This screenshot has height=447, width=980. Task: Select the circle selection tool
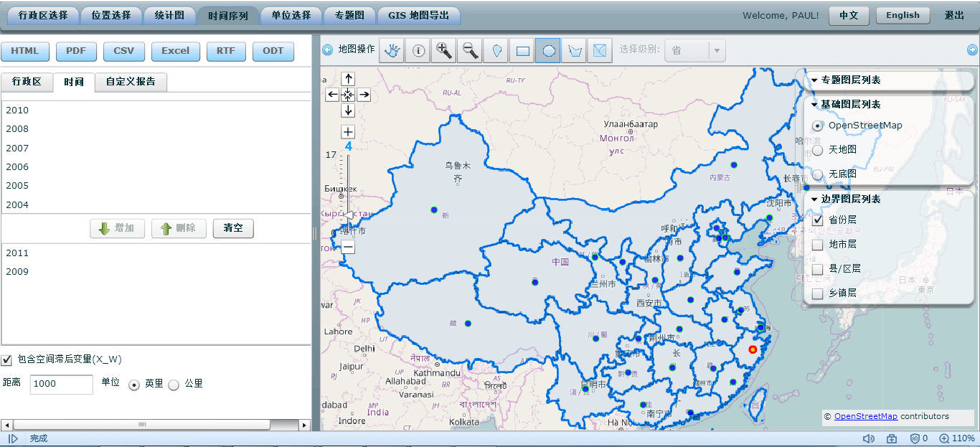[548, 50]
